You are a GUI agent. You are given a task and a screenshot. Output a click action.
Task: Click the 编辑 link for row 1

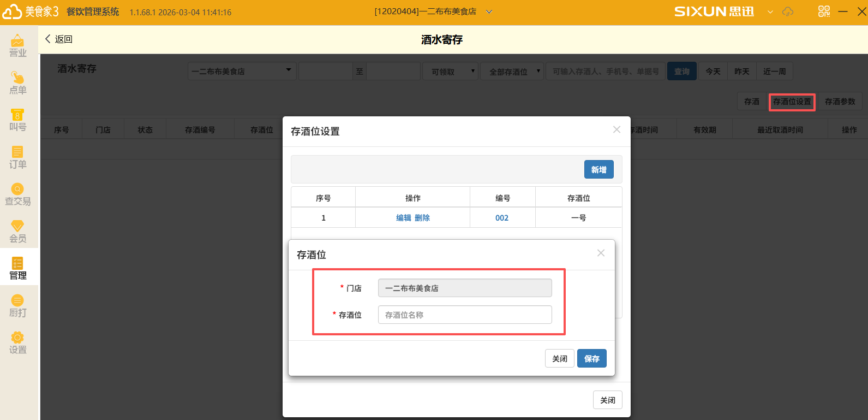click(x=404, y=218)
